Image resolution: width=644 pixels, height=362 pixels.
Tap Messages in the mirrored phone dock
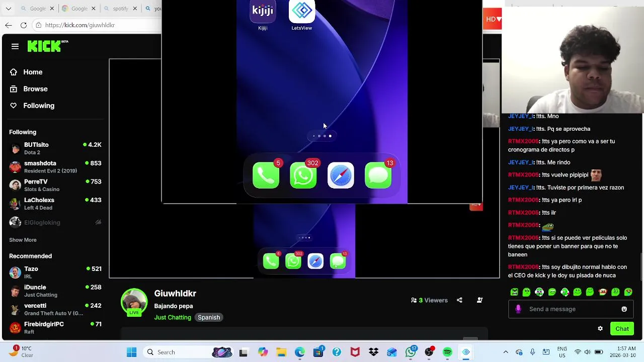point(378,175)
